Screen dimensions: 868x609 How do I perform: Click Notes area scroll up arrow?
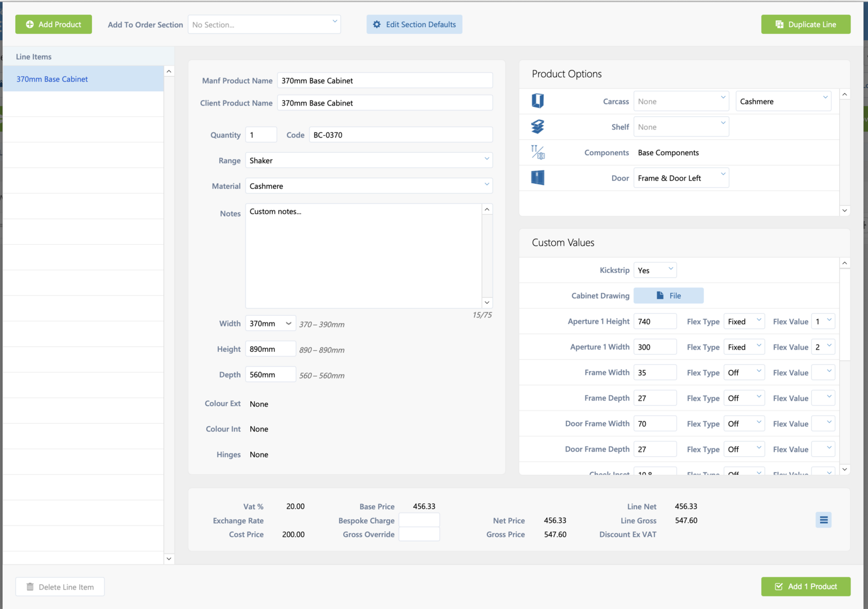coord(488,209)
